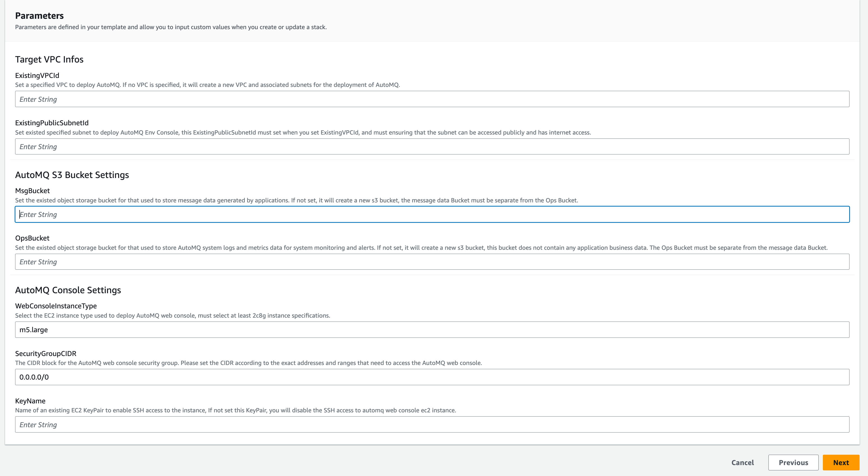Viewport: 868px width, 476px height.
Task: Go back with the Previous button
Action: (793, 463)
